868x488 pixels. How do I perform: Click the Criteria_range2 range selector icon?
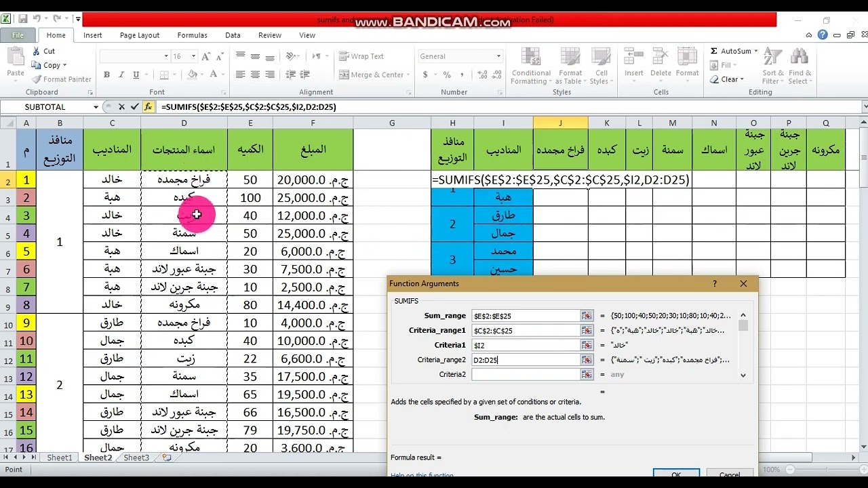tap(587, 360)
